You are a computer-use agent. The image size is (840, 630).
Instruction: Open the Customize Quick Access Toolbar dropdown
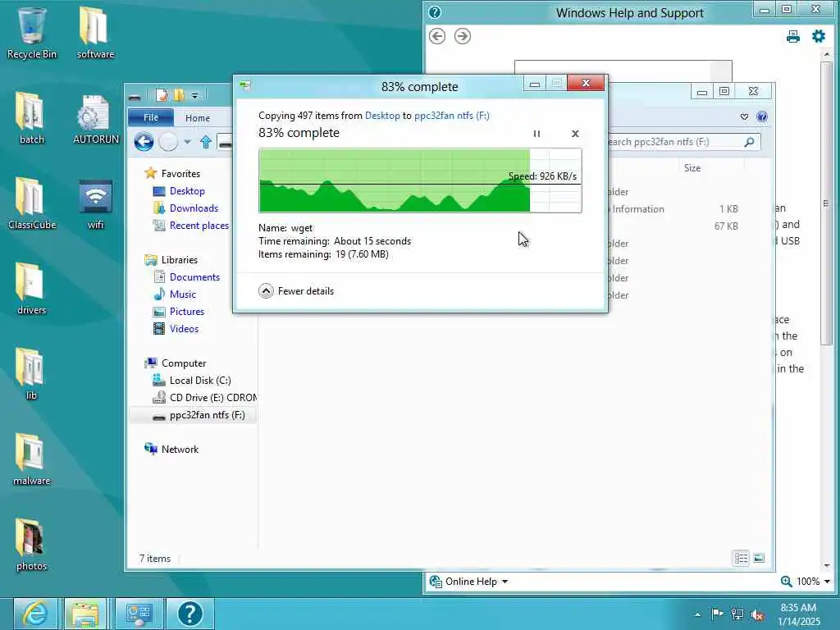[195, 95]
